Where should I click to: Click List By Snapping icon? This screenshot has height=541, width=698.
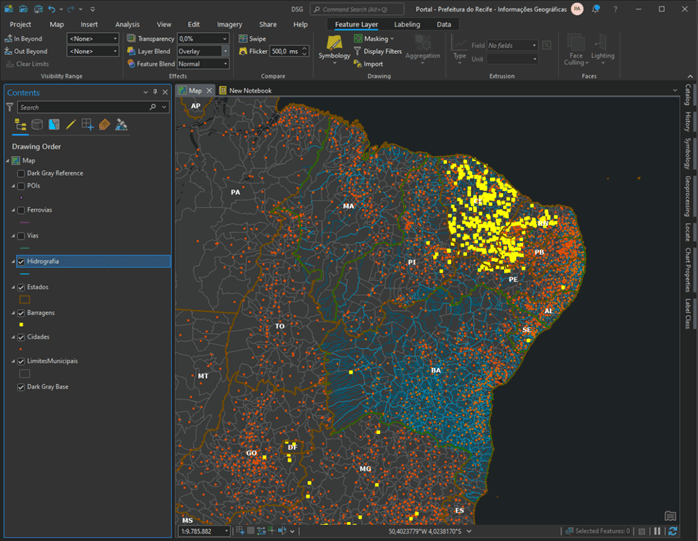tap(88, 125)
